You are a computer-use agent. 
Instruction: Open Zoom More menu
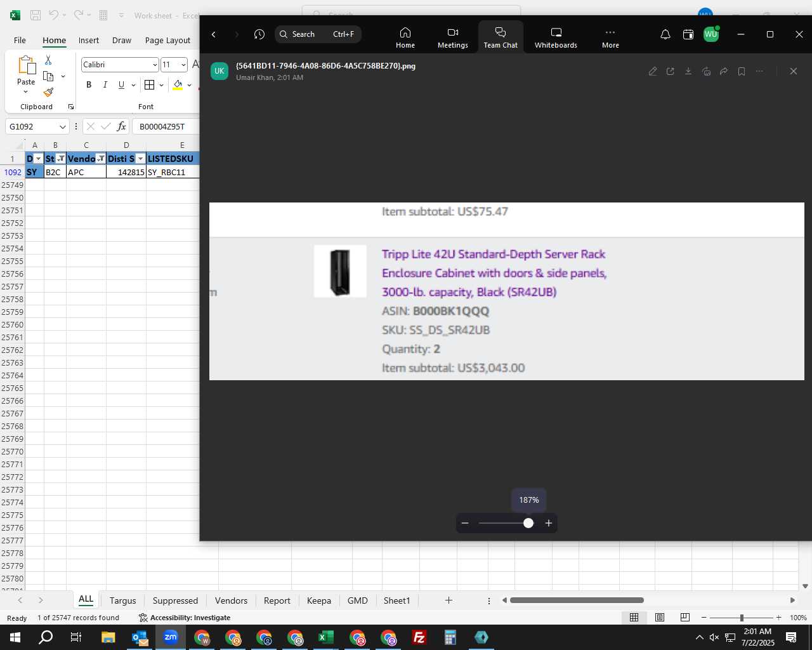click(610, 37)
